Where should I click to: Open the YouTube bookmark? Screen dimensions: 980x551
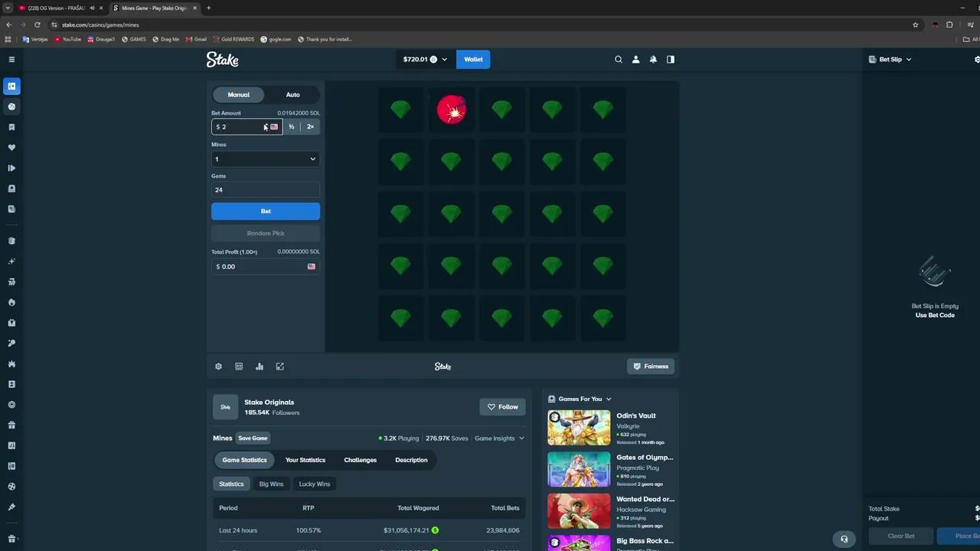[x=67, y=39]
